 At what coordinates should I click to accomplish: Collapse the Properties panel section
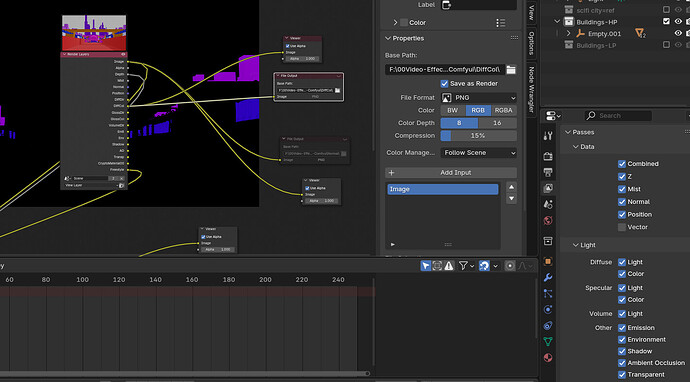coord(388,38)
